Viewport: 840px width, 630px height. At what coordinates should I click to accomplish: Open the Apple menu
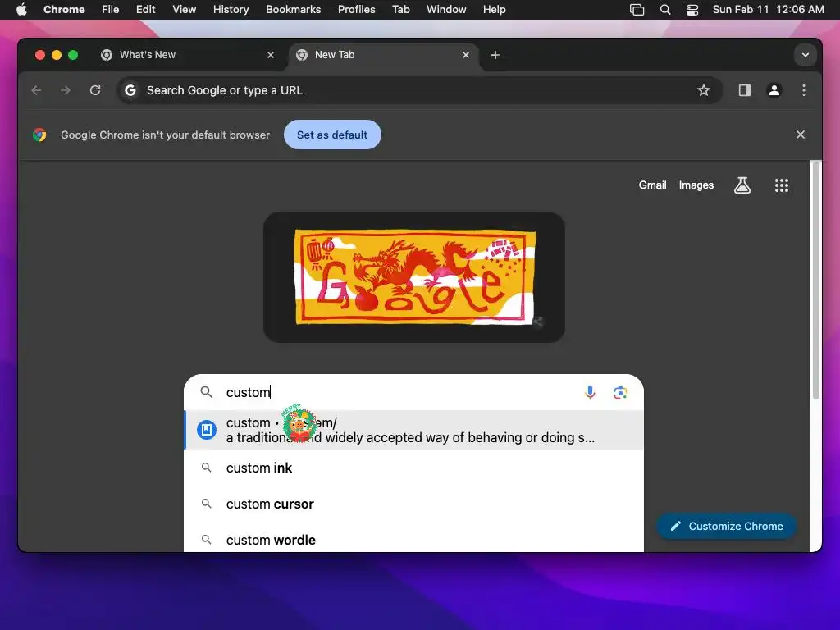coord(21,10)
